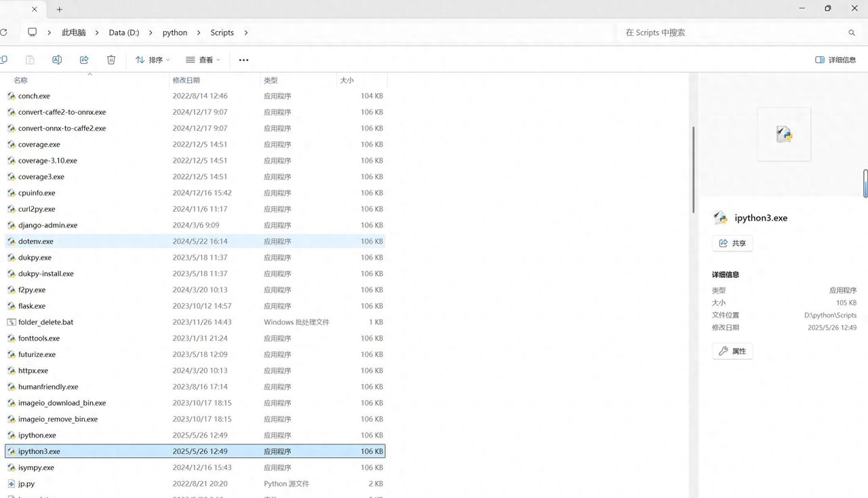Image resolution: width=868 pixels, height=498 pixels.
Task: Click the Share icon in the toolbar
Action: point(84,60)
